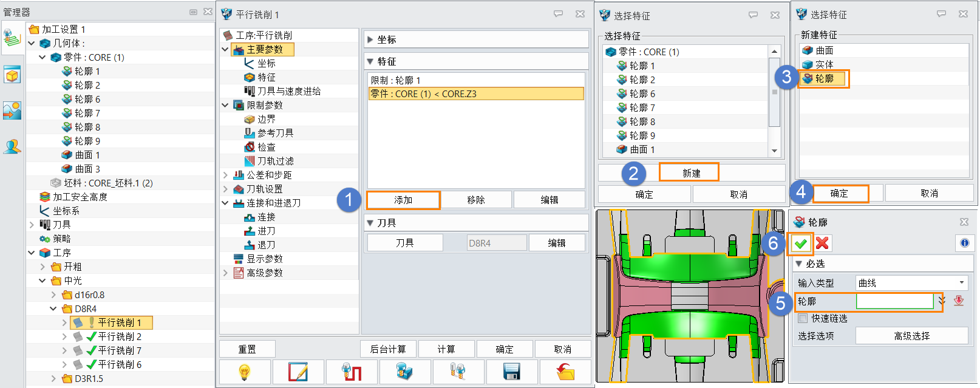Expand the 开粗 folder in manager
Screen dimensions: 980x388
point(43,267)
